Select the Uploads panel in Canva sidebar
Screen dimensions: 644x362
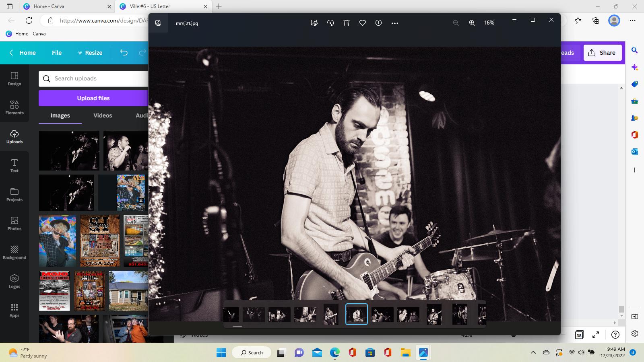coord(14,137)
